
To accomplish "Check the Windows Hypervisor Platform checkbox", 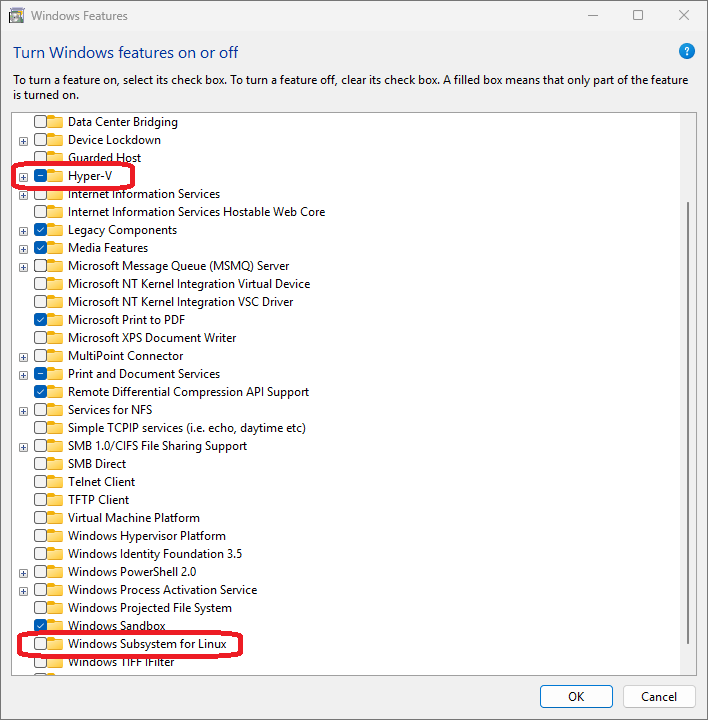I will click(x=40, y=536).
